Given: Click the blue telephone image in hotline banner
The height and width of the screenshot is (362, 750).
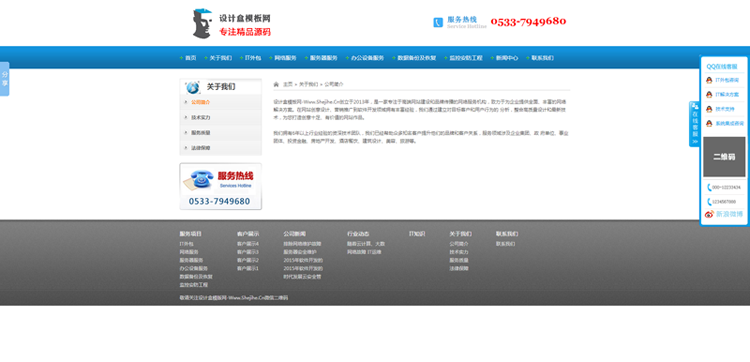Looking at the screenshot, I should pos(200,179).
